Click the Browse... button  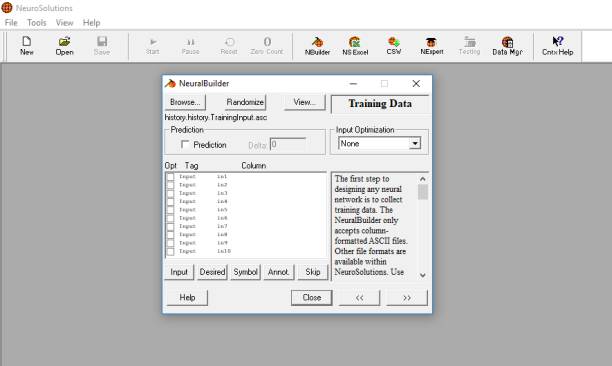[x=185, y=102]
